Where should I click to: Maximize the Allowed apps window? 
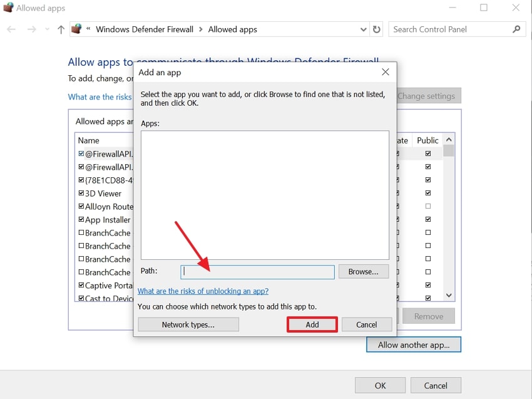point(484,8)
